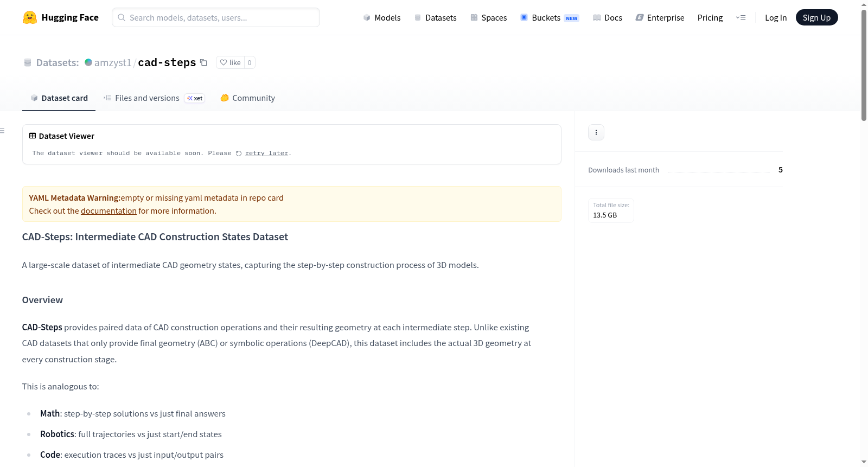The width and height of the screenshot is (868, 467).
Task: Expand the more navigation menu
Action: [741, 17]
